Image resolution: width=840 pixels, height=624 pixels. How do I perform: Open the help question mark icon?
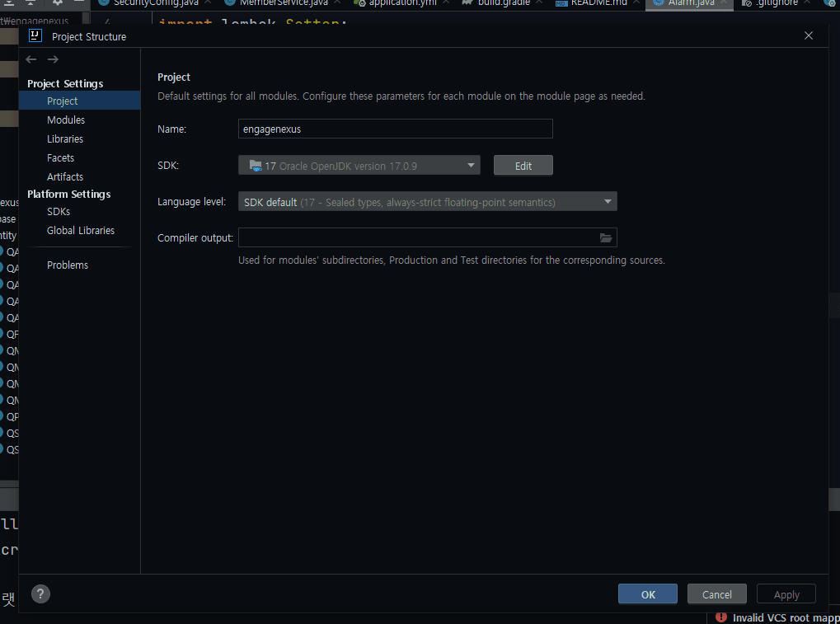tap(40, 594)
